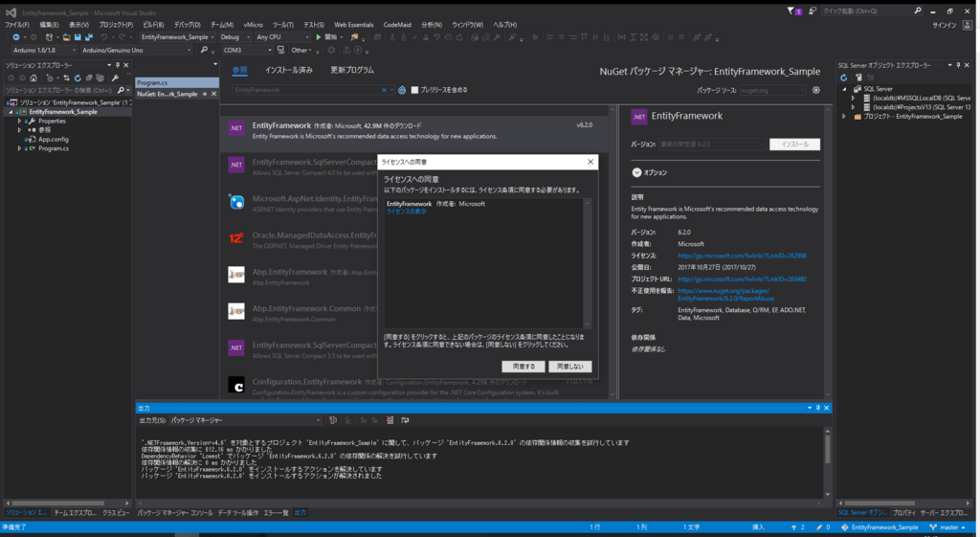Click Refresh in SQL Server Object Explorer
Viewport: 980px width, 537px height.
pyautogui.click(x=844, y=78)
